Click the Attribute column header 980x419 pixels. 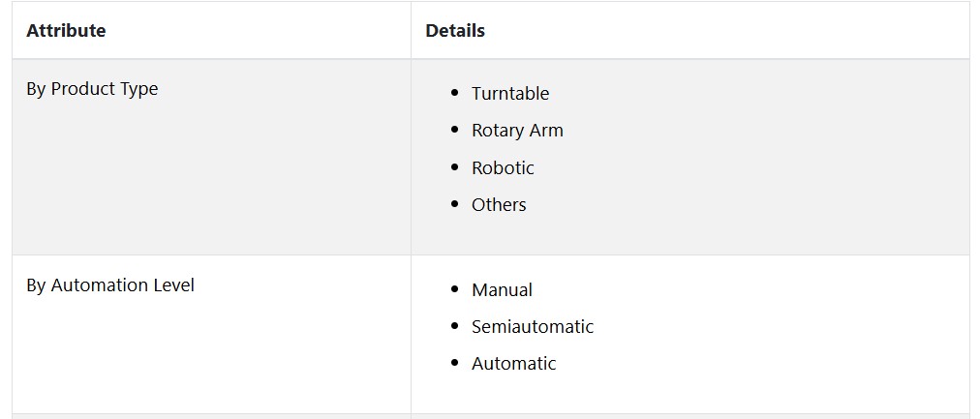pyautogui.click(x=66, y=31)
